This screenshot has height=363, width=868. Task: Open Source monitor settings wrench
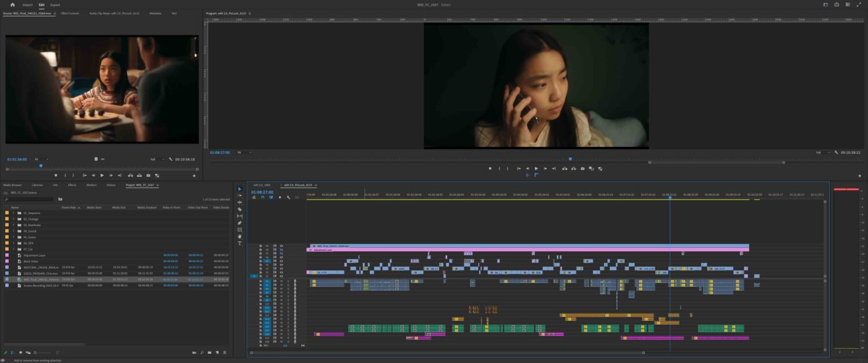click(170, 159)
